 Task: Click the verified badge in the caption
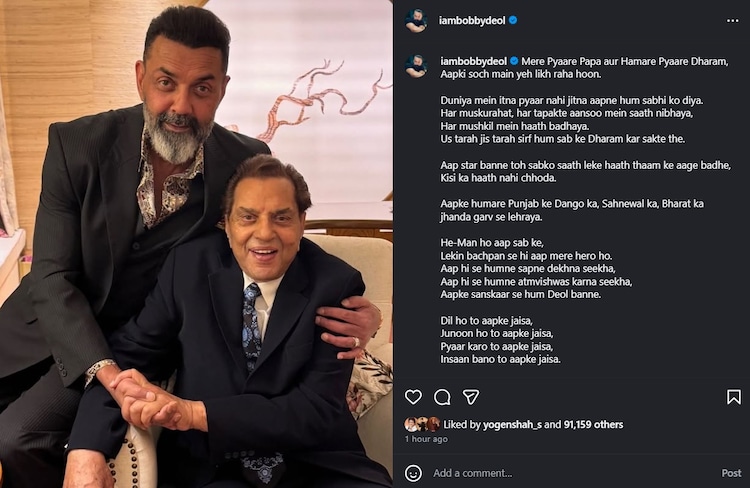[514, 60]
